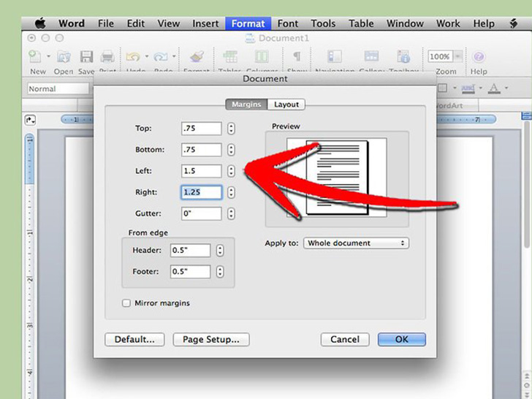Click the Print toolbar icon
The width and height of the screenshot is (532, 399).
[x=107, y=56]
